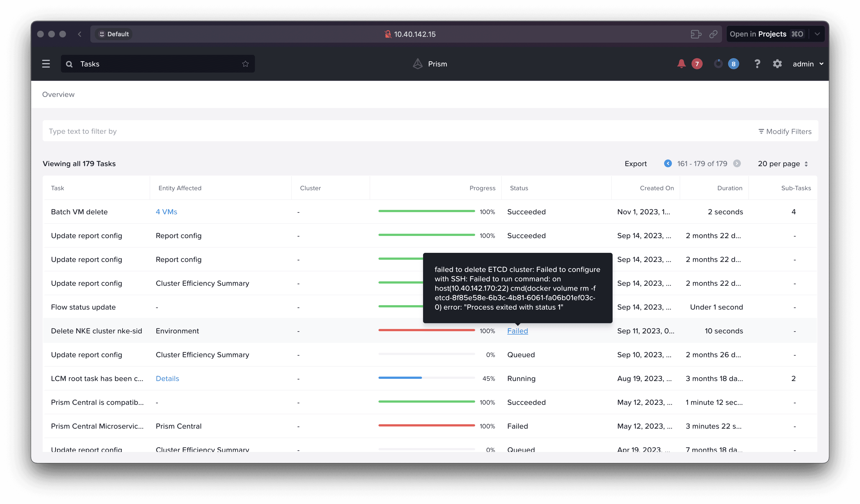Image resolution: width=860 pixels, height=504 pixels.
Task: Open settings gear icon
Action: [x=777, y=64]
